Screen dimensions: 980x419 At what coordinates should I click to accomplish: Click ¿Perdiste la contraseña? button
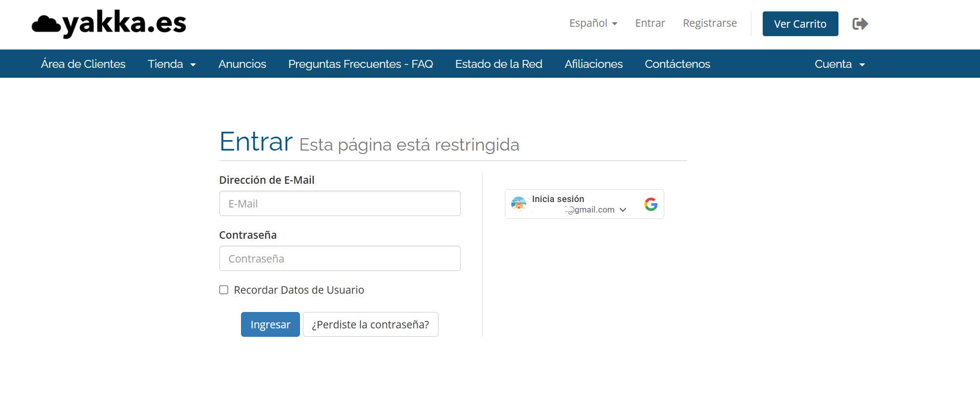tap(370, 324)
